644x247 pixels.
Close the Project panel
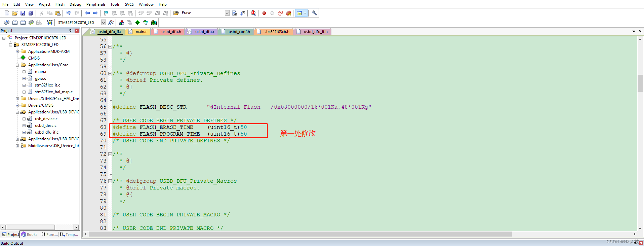77,31
